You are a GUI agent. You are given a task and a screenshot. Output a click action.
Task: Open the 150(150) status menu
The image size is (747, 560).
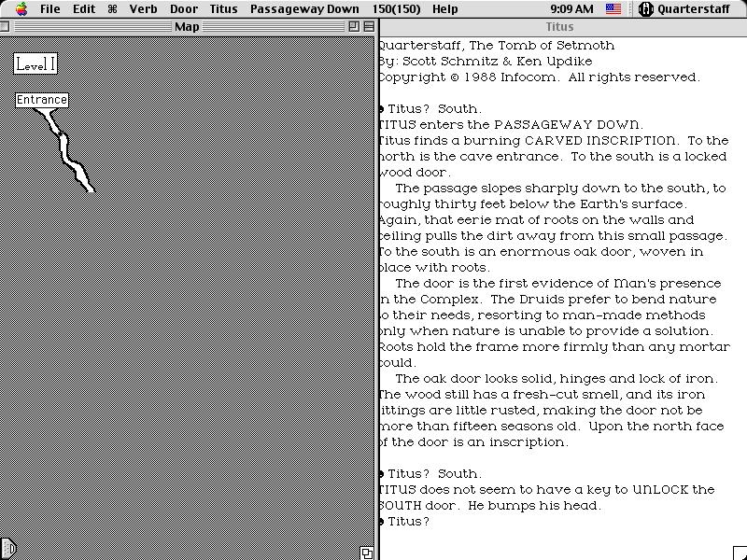(x=396, y=8)
